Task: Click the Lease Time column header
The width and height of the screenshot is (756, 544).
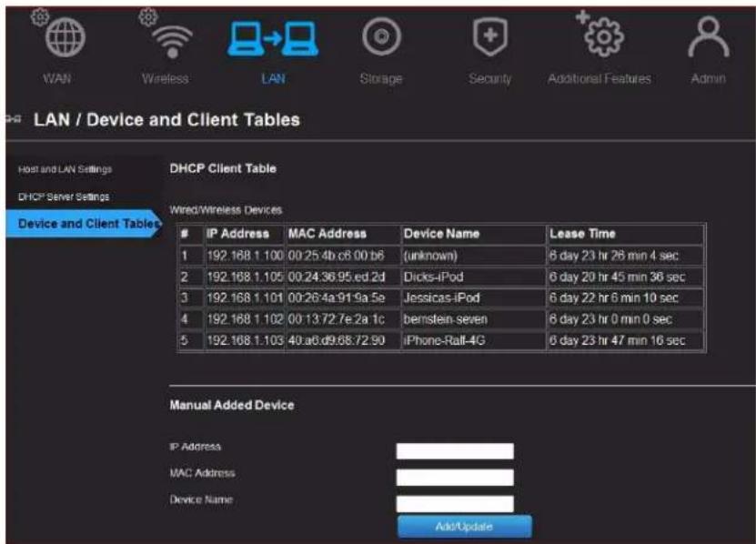Action: click(582, 234)
